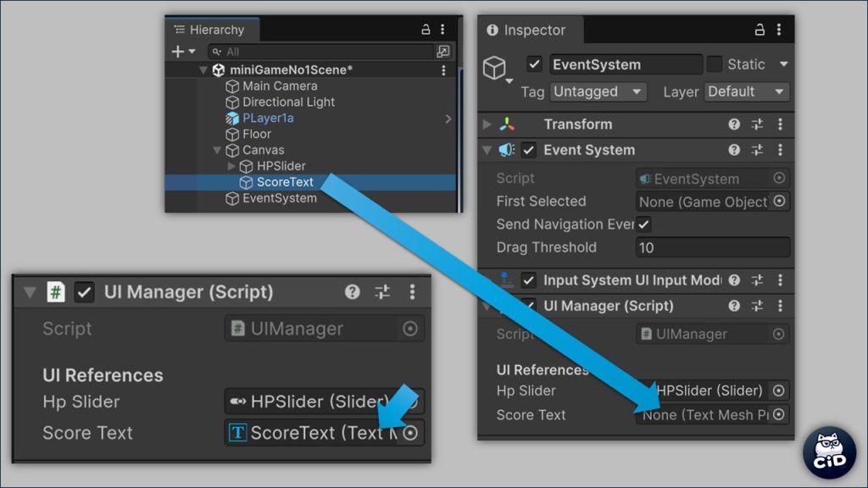Disable the EventSystem active checkbox
Screen dimensions: 868x488
point(534,64)
